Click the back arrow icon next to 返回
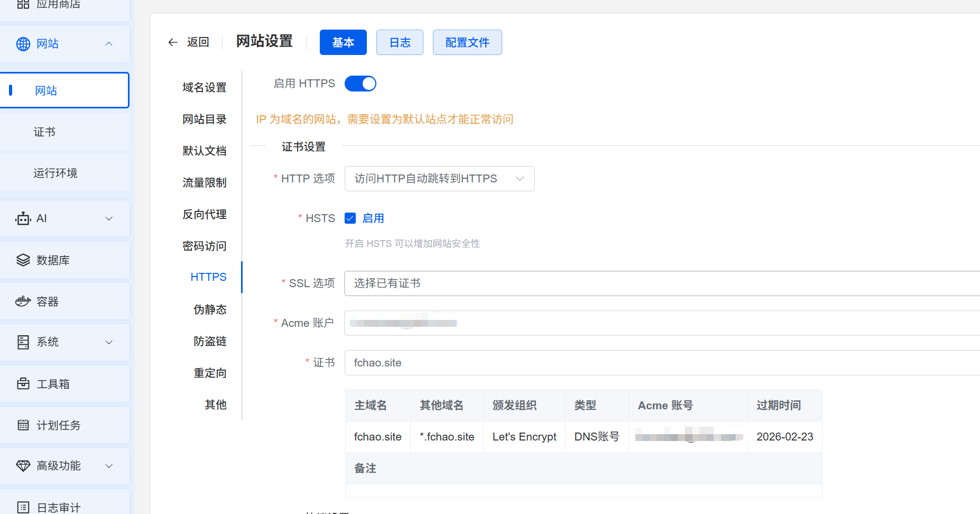The height and width of the screenshot is (514, 980). pyautogui.click(x=173, y=42)
